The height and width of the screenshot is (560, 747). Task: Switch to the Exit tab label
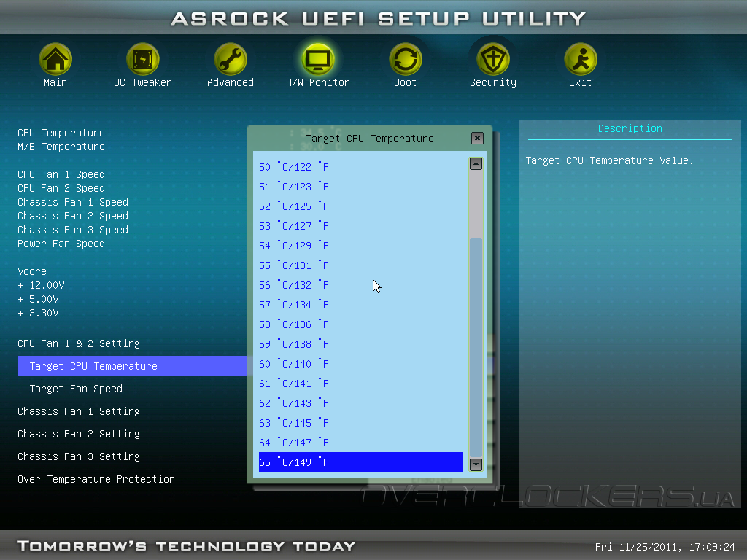pos(580,82)
